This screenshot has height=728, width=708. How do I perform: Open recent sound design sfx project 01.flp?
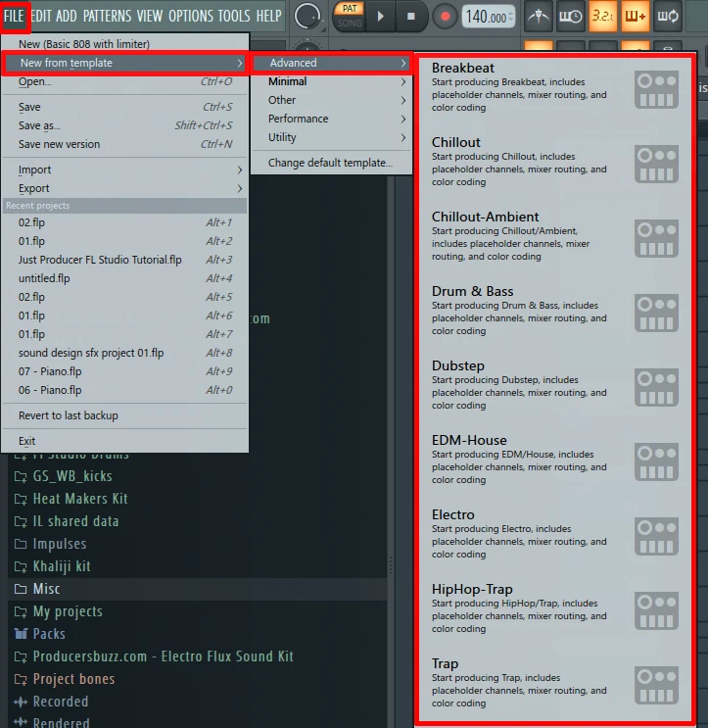pos(125,353)
